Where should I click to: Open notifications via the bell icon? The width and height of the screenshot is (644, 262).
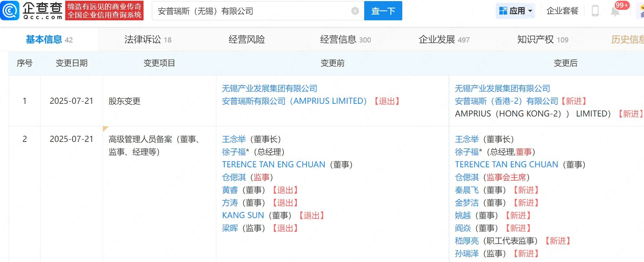click(615, 11)
